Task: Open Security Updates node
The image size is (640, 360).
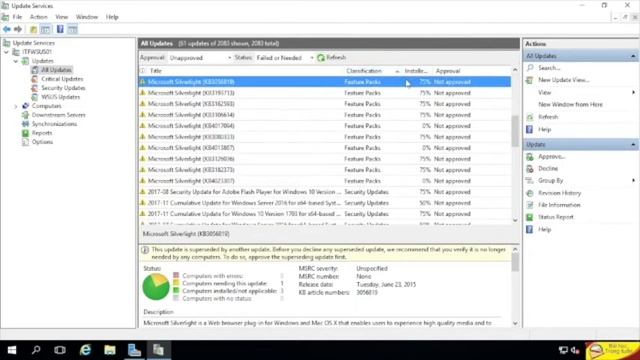Action: coord(63,88)
